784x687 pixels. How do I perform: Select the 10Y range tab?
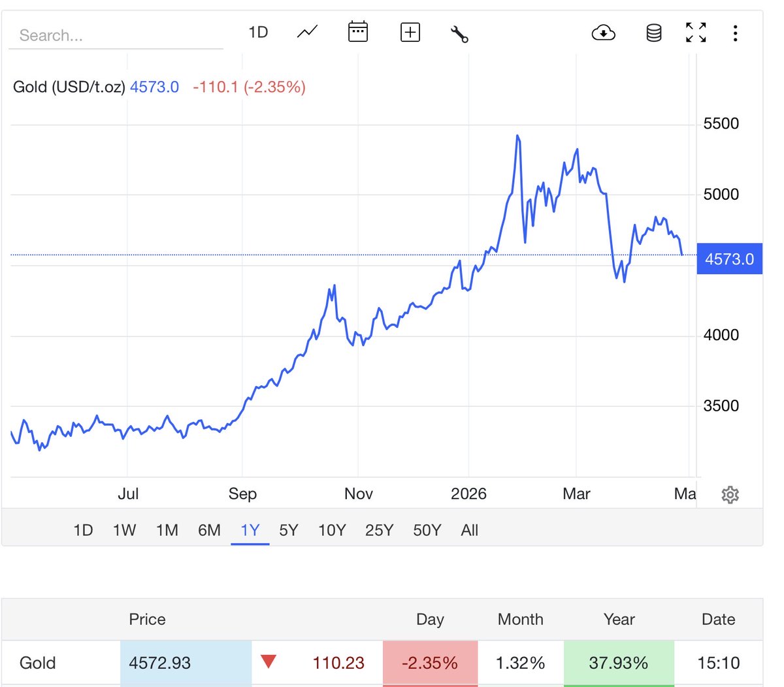[x=332, y=530]
